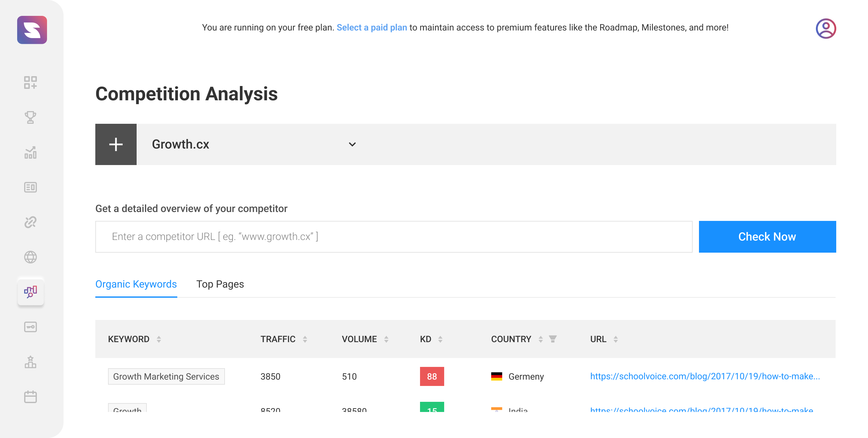The height and width of the screenshot is (438, 868).
Task: Click the Check Now button
Action: click(767, 236)
